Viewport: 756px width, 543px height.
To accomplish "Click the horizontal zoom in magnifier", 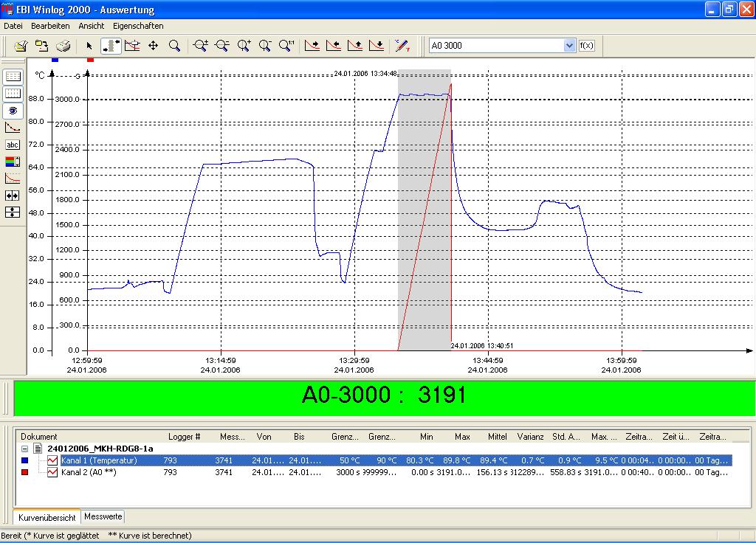I will click(201, 46).
